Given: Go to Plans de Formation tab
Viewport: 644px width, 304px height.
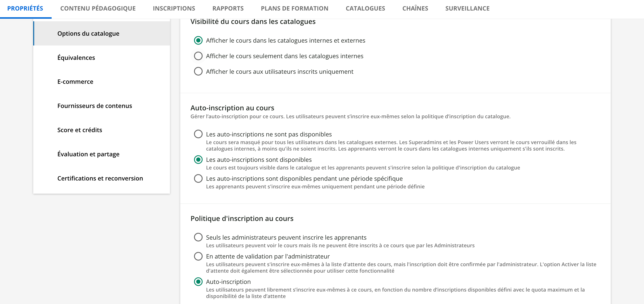Looking at the screenshot, I should (x=294, y=9).
